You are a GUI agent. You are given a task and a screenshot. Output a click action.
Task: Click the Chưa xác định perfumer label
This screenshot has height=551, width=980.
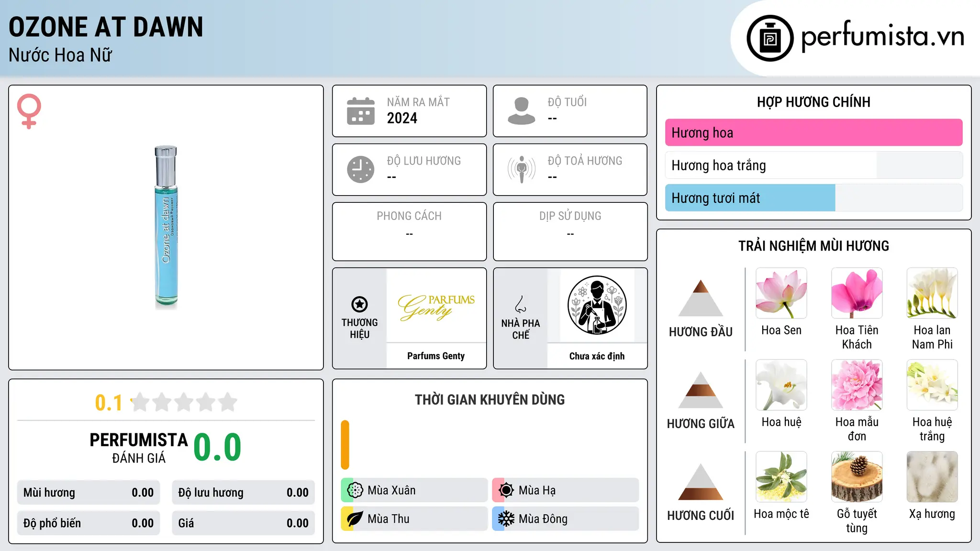coord(597,356)
